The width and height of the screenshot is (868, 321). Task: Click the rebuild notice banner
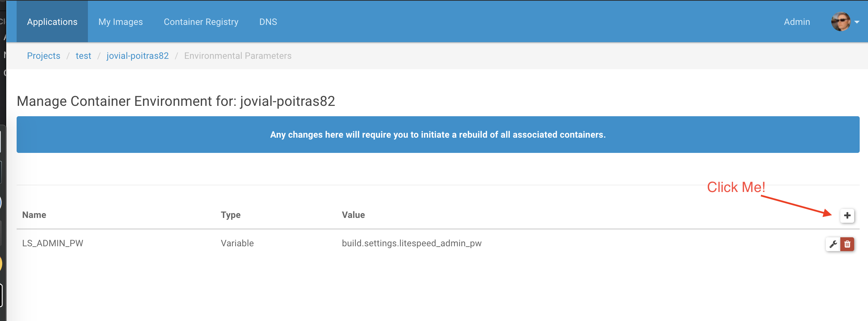pyautogui.click(x=438, y=135)
